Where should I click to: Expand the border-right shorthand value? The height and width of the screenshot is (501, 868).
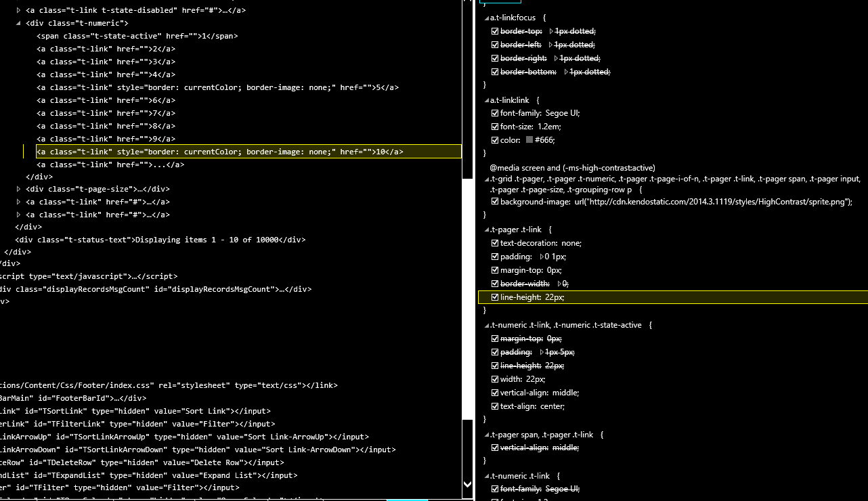pos(557,58)
